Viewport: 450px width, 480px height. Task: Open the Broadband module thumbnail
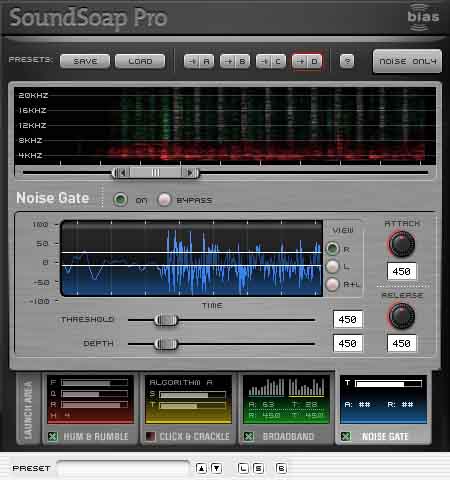286,400
